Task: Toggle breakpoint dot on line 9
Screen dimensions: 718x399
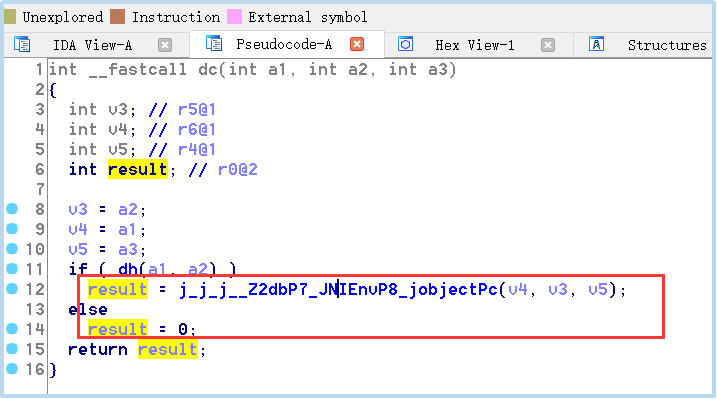Action: point(12,229)
